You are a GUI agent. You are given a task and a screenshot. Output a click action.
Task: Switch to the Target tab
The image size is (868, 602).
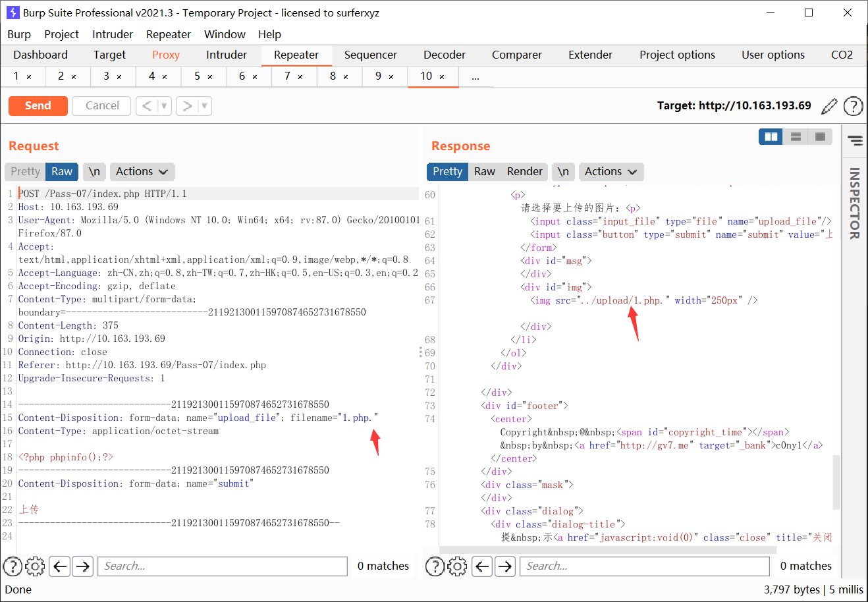pyautogui.click(x=109, y=55)
